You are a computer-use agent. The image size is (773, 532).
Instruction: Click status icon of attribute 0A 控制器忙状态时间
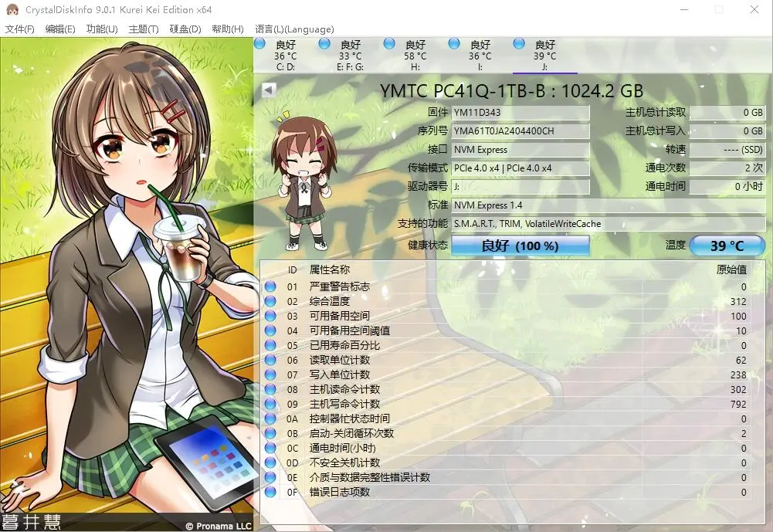[270, 418]
